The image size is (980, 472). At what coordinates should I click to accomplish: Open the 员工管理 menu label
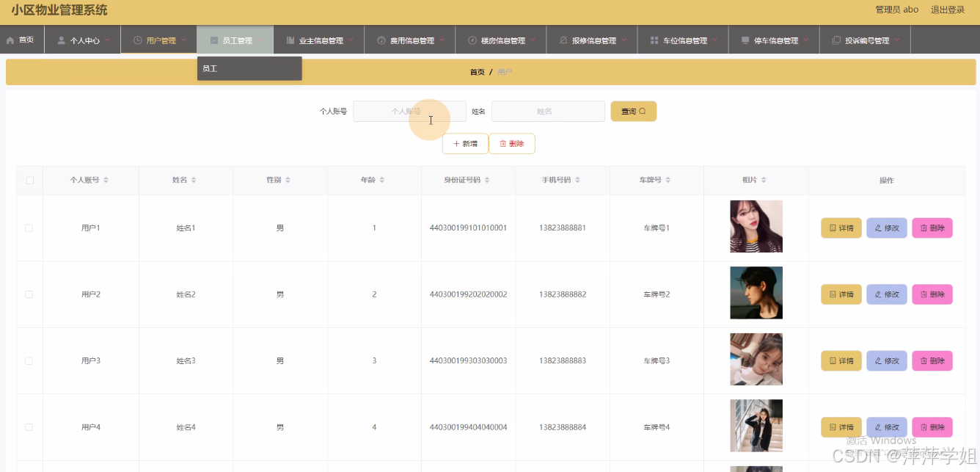click(237, 41)
